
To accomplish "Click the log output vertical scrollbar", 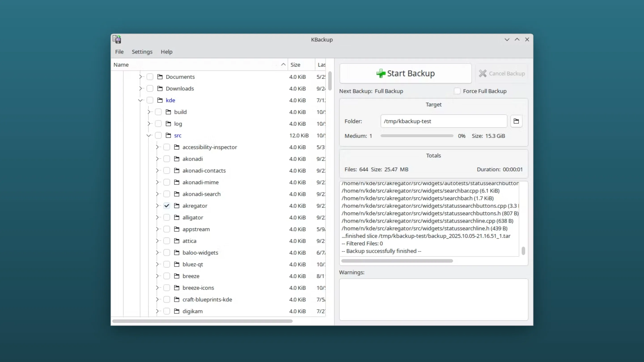I will pyautogui.click(x=523, y=251).
